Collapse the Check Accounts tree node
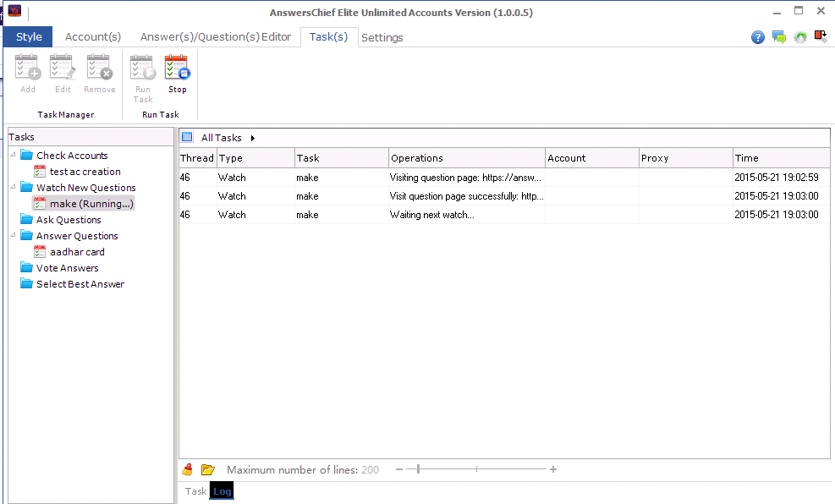 14,155
